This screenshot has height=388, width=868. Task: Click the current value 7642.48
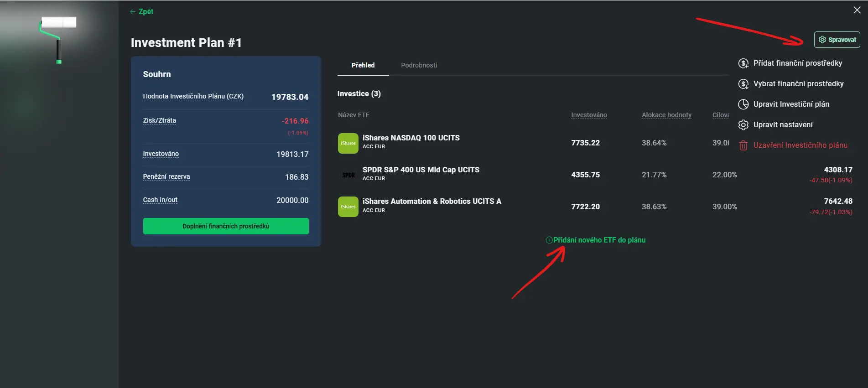point(838,201)
